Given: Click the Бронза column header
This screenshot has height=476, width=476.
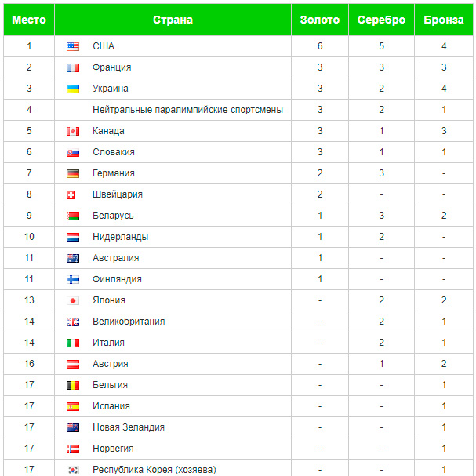Looking at the screenshot, I should click(x=444, y=20).
